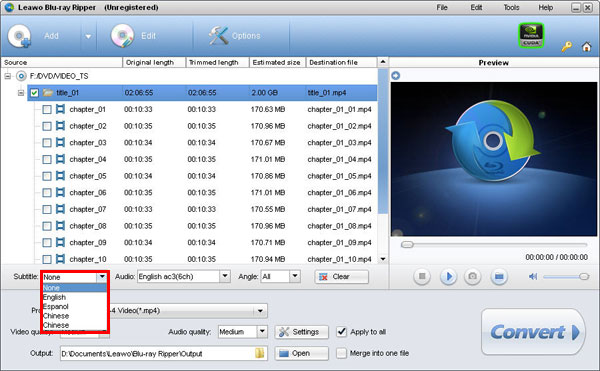The height and width of the screenshot is (371, 600).
Task: Browse output folder icon
Action: [259, 353]
